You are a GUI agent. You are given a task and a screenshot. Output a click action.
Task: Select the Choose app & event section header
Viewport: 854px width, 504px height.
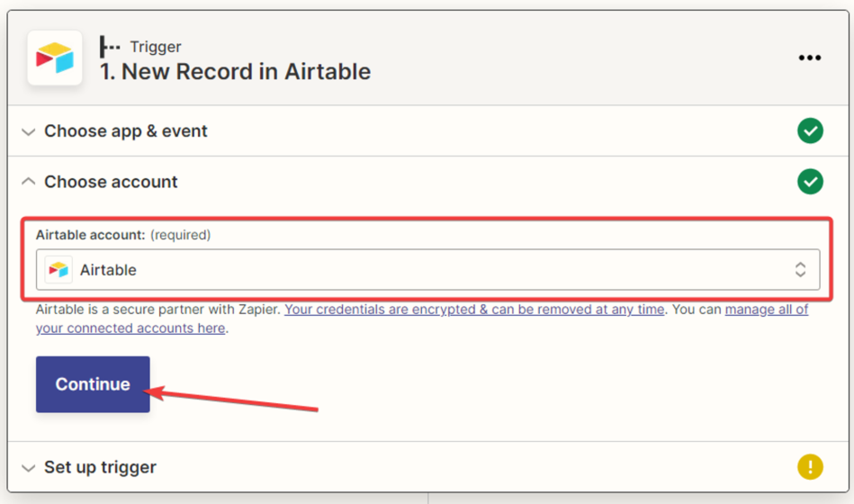(126, 131)
